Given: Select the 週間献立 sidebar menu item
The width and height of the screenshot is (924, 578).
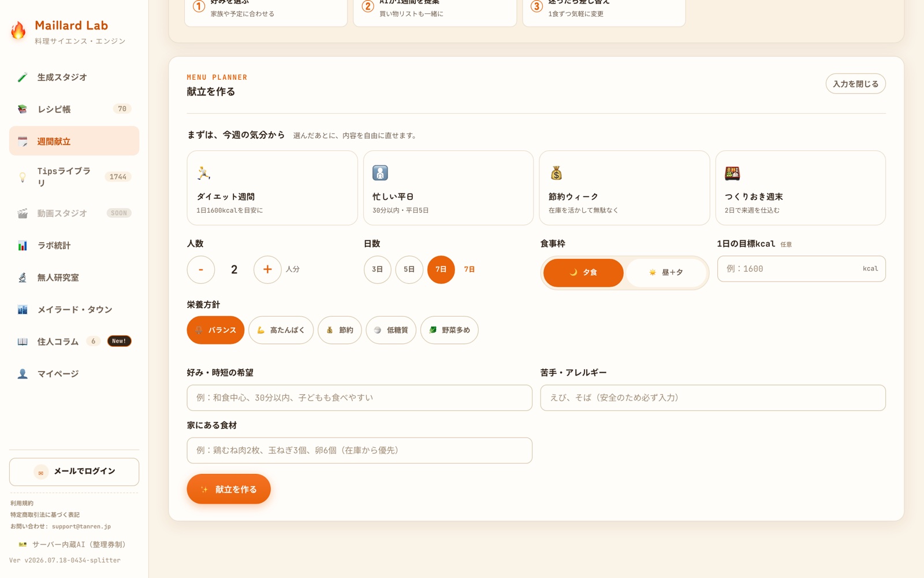Looking at the screenshot, I should [74, 141].
